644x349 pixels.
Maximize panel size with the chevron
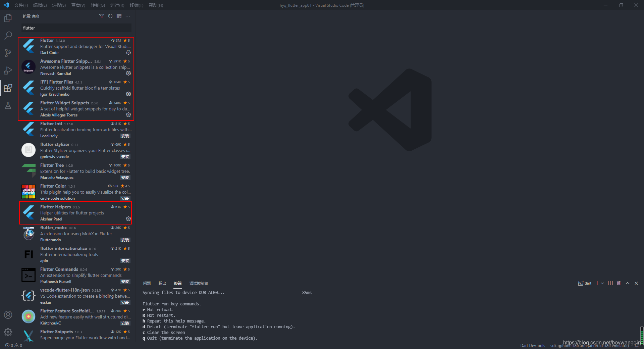pyautogui.click(x=628, y=283)
